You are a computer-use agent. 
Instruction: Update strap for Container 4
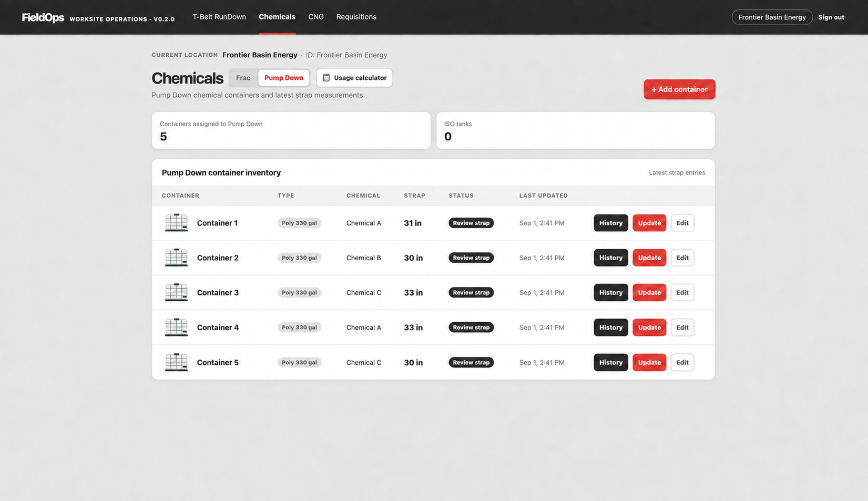(x=649, y=328)
